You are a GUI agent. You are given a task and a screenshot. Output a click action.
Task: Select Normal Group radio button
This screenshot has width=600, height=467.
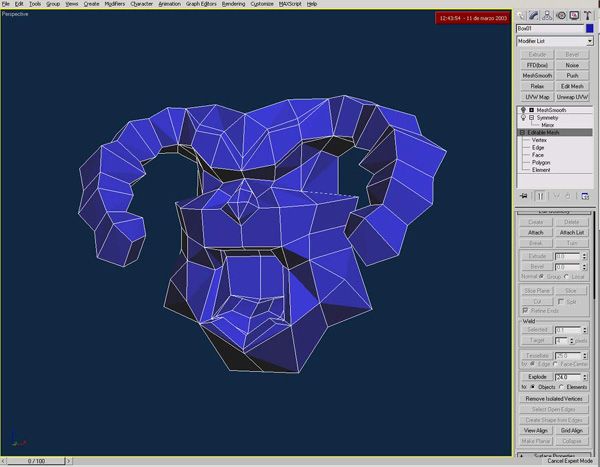[x=541, y=276]
